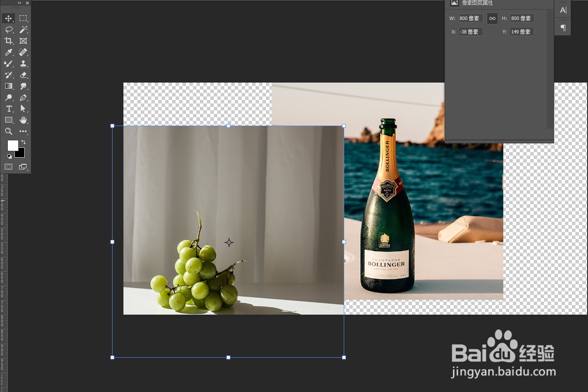This screenshot has width=588, height=392.
Task: Select the Crop tool
Action: click(9, 41)
